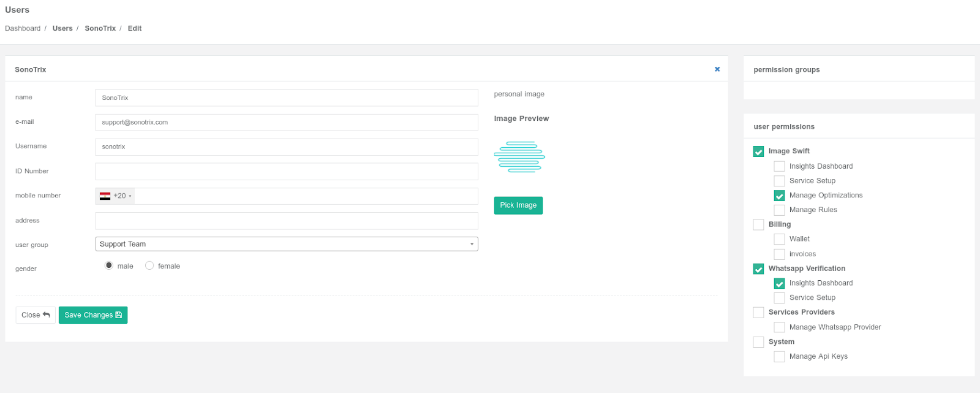The height and width of the screenshot is (393, 980).
Task: Select the male gender radio button
Action: pyautogui.click(x=109, y=265)
